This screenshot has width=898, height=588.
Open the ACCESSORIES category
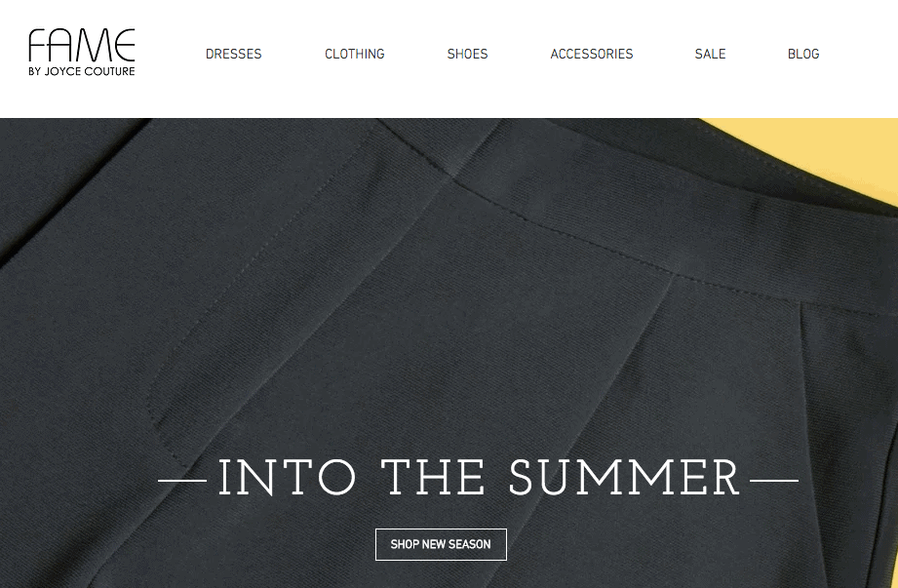coord(592,54)
